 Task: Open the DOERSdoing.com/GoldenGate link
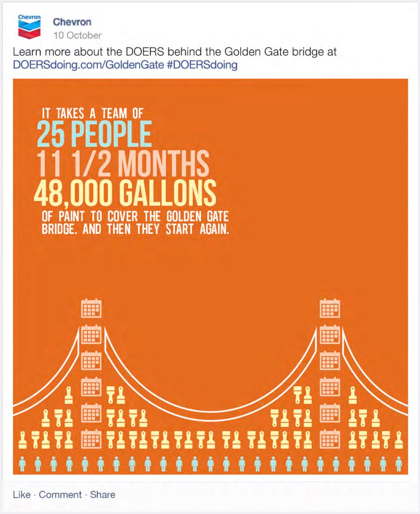[x=88, y=64]
